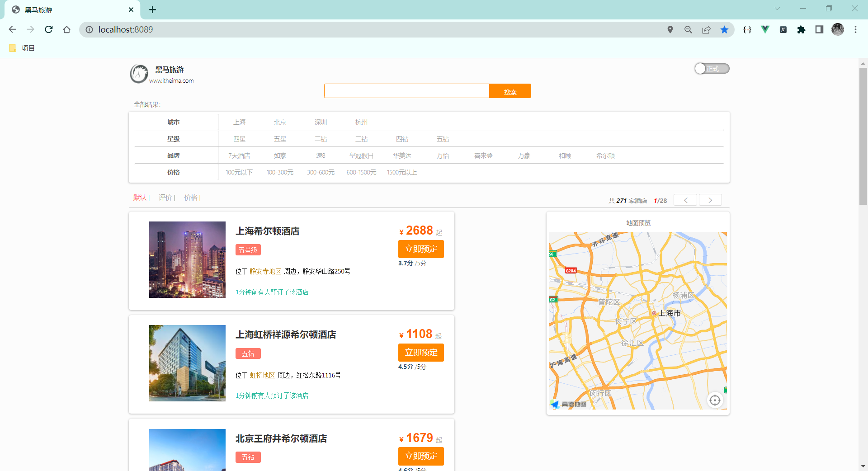Book 北京王府井希尔顿酒店 with 立即预定

coord(421,456)
